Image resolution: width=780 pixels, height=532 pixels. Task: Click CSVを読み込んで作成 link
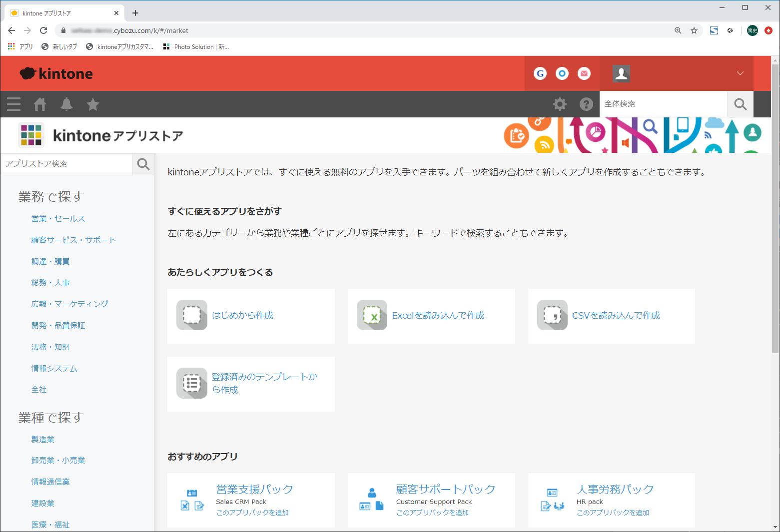616,315
